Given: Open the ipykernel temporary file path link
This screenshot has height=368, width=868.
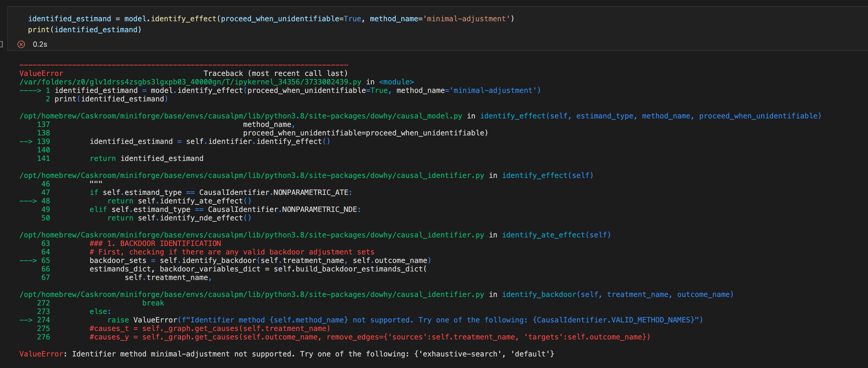Looking at the screenshot, I should [189, 82].
